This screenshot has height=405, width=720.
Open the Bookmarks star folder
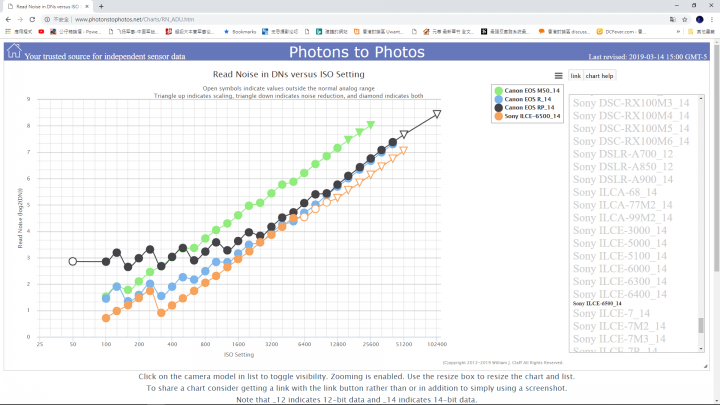click(240, 32)
